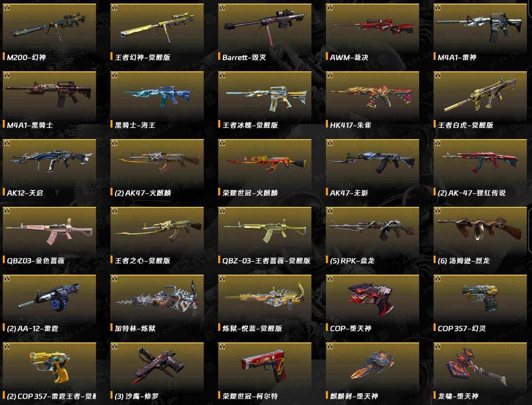Choose the M4A1-雷神 rifle icon
The height and width of the screenshot is (405, 532).
[479, 26]
